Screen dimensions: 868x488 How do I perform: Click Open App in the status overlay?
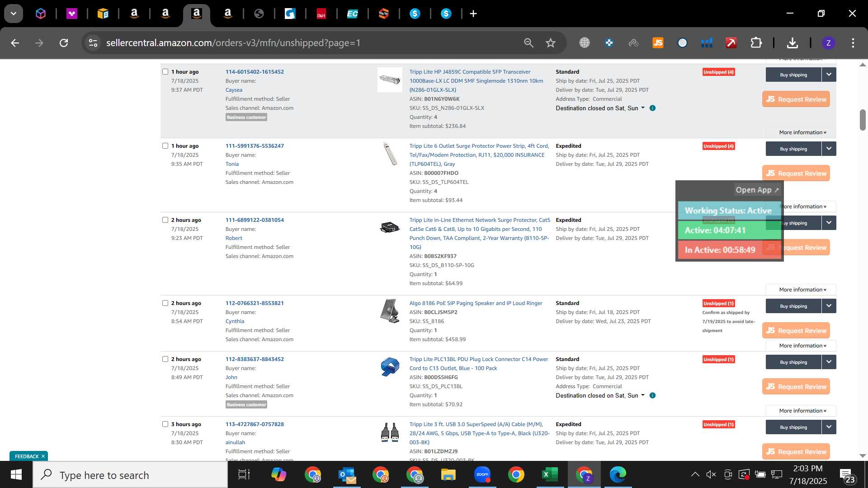pyautogui.click(x=757, y=190)
